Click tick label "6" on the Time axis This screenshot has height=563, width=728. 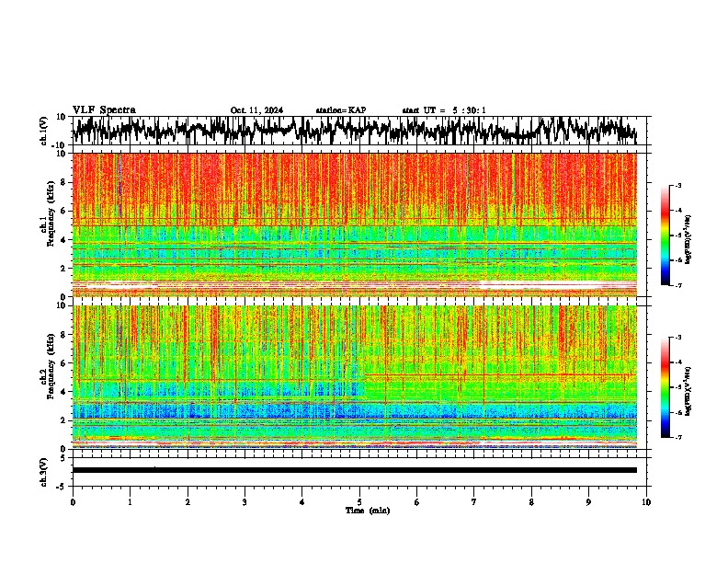(416, 502)
